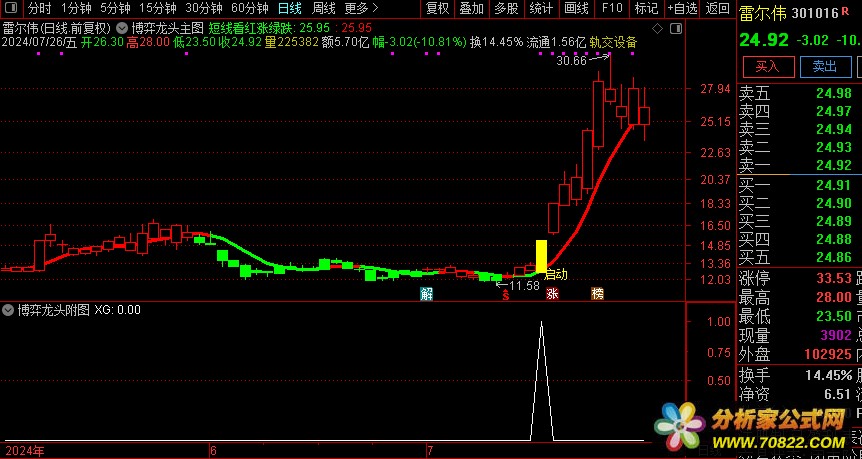
Task: Select the 卖二 order row at 24.93
Action: tap(799, 147)
